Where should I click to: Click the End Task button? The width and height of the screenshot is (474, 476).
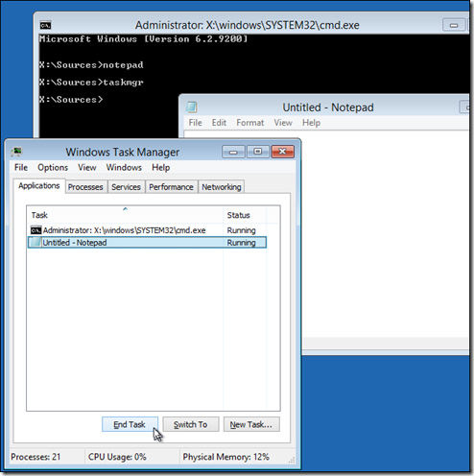pos(130,424)
